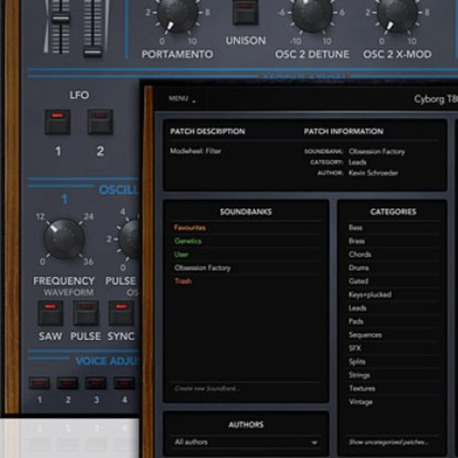Select the Leads category
The width and height of the screenshot is (458, 458).
[x=393, y=308]
